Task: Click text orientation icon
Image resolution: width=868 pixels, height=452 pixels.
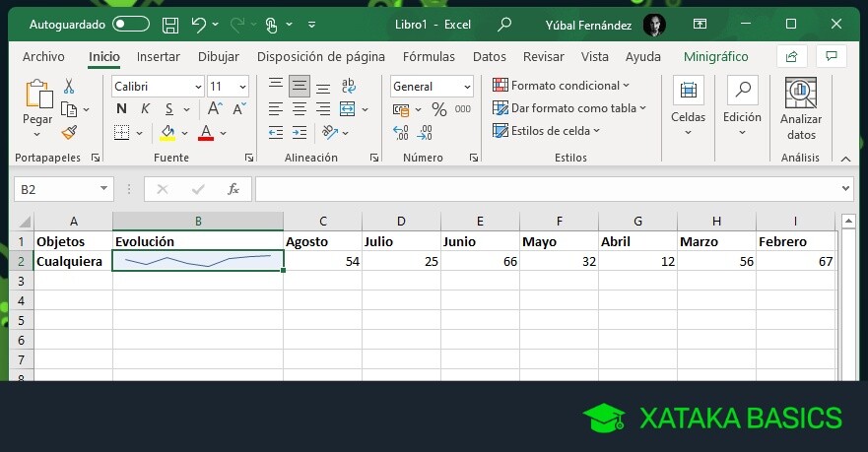Action: point(330,133)
